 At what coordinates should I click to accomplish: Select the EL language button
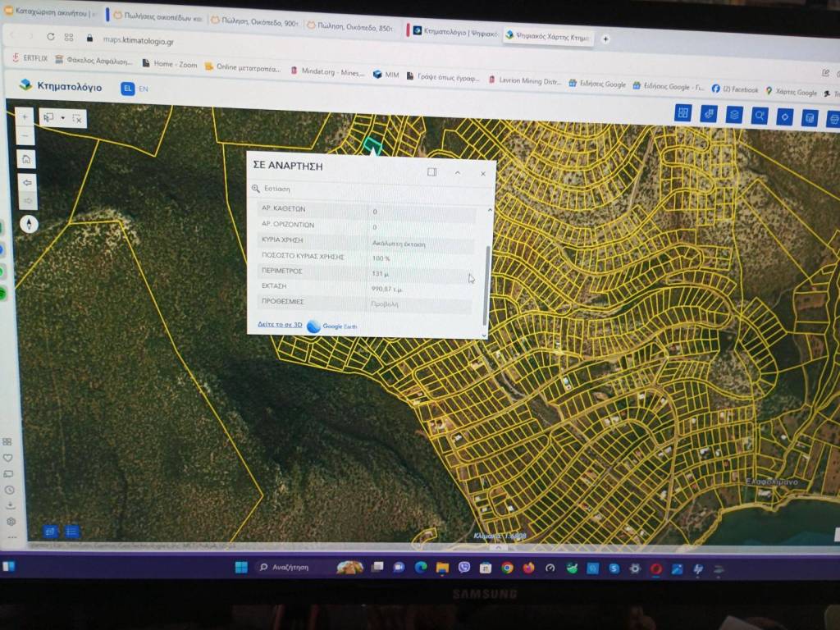[x=127, y=89]
